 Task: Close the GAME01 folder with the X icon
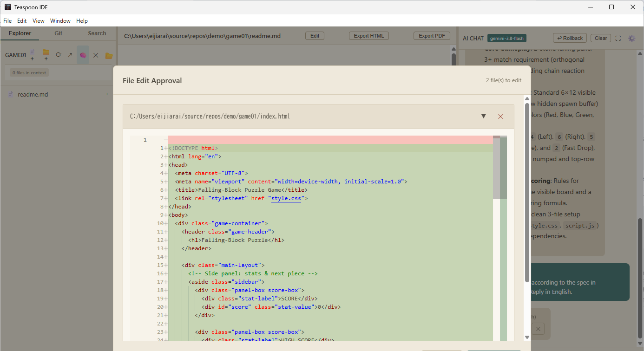point(96,55)
